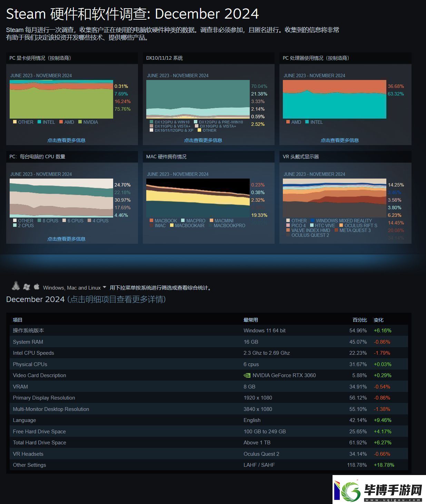Expand the VRAM row
Image resolution: width=426 pixels, height=504 pixels.
click(x=209, y=386)
